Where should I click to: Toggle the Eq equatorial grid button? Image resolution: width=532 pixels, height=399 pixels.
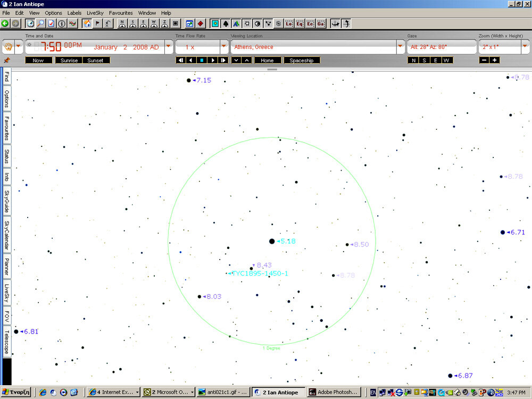click(x=300, y=23)
